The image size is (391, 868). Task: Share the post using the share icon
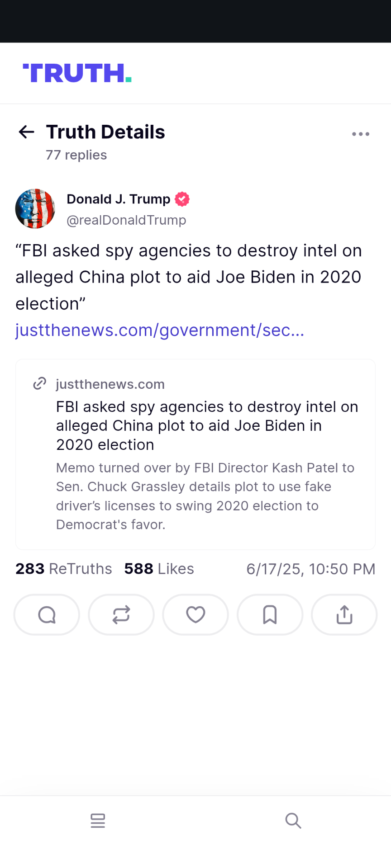tap(344, 615)
